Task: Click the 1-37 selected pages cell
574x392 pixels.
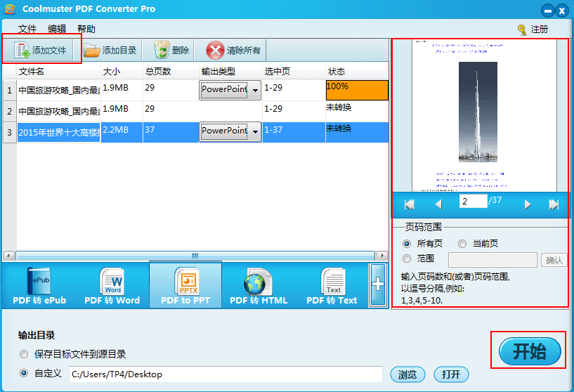Action: [x=294, y=132]
